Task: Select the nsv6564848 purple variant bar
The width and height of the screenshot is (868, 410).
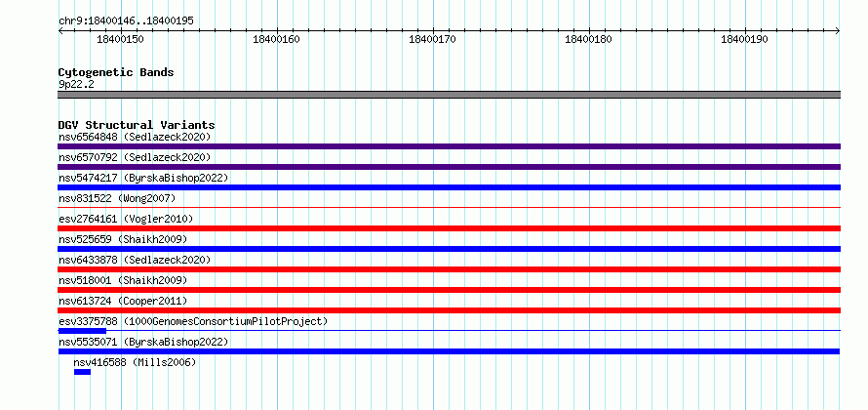Action: click(449, 146)
